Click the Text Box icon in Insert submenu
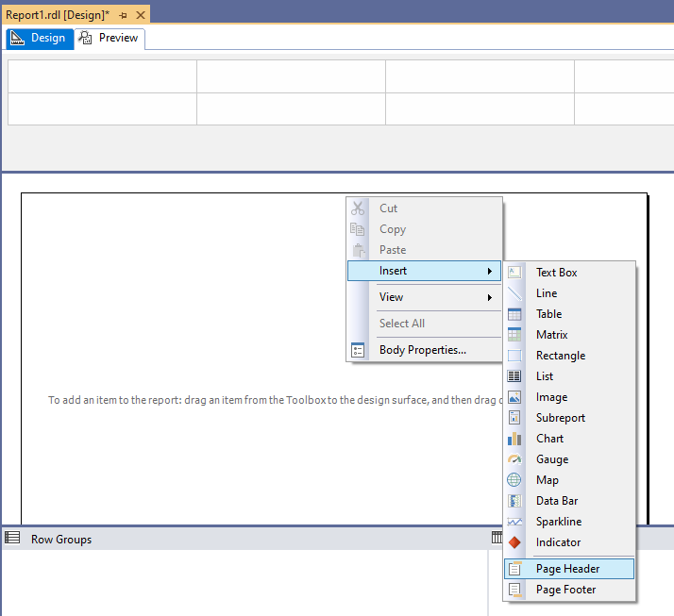This screenshot has height=616, width=674. (x=514, y=273)
